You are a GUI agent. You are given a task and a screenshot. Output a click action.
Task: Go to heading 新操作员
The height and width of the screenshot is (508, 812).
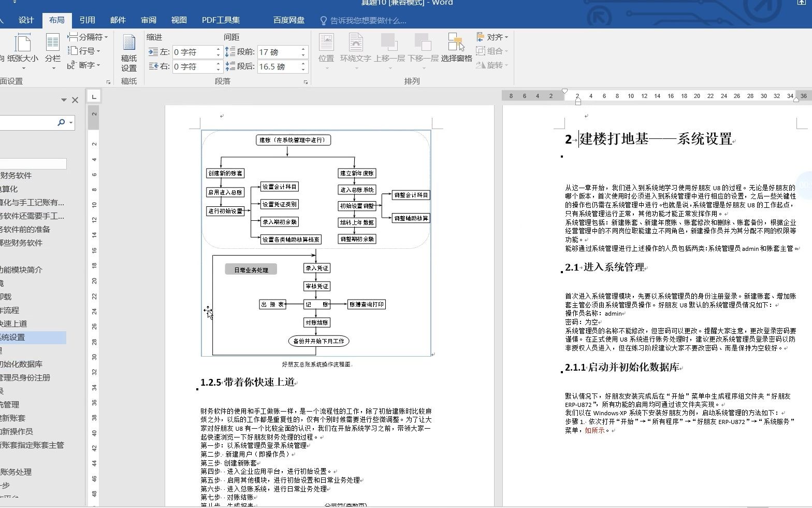click(17, 432)
